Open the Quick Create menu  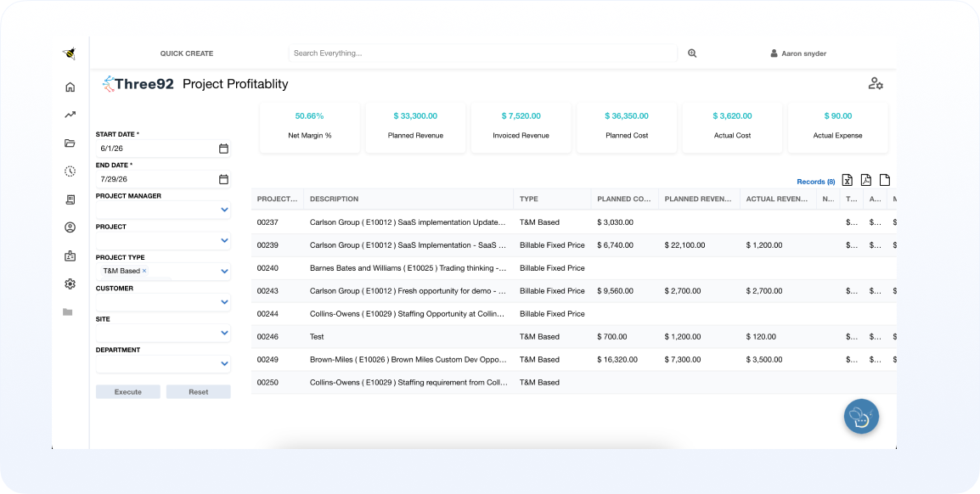[186, 53]
